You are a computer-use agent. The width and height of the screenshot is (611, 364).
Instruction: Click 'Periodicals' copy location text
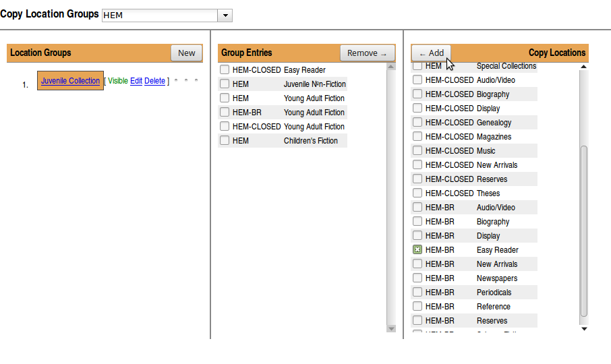pyautogui.click(x=494, y=293)
